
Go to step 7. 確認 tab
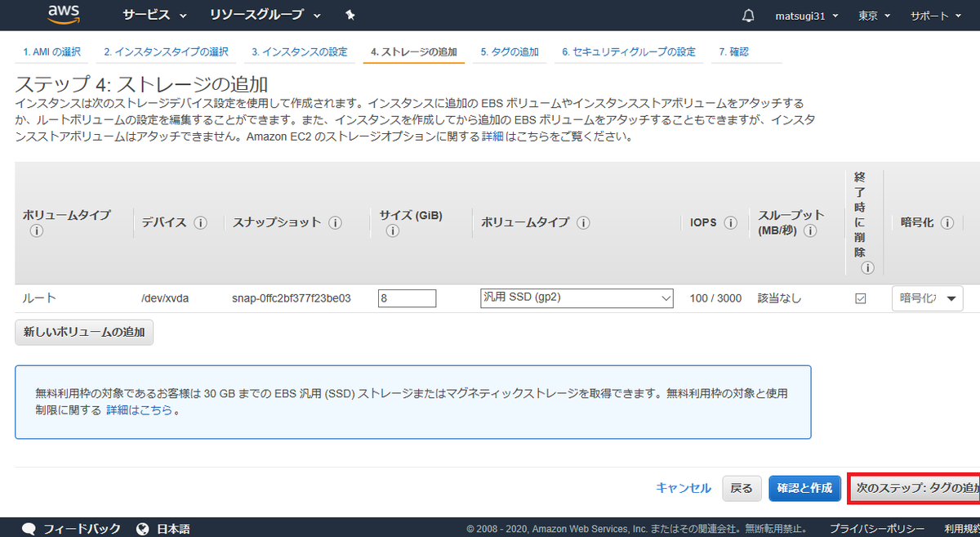pos(733,51)
